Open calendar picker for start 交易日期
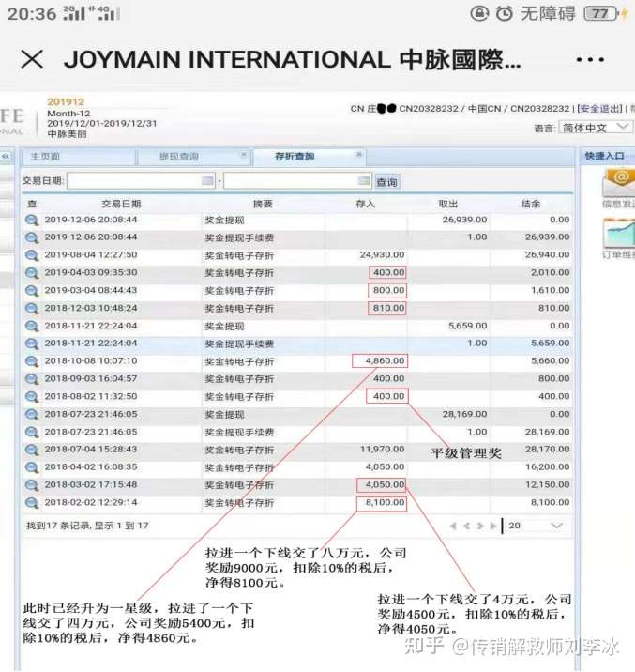This screenshot has height=672, width=635. pyautogui.click(x=207, y=181)
